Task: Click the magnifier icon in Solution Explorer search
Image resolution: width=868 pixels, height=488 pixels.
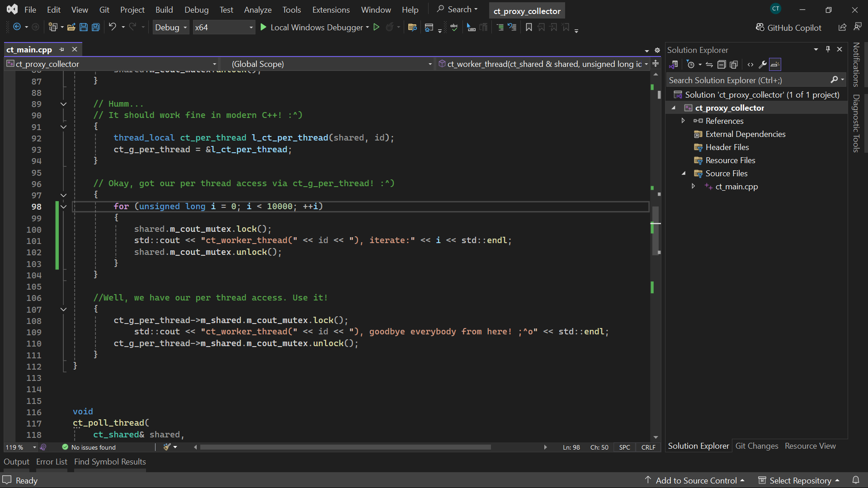Action: point(834,80)
